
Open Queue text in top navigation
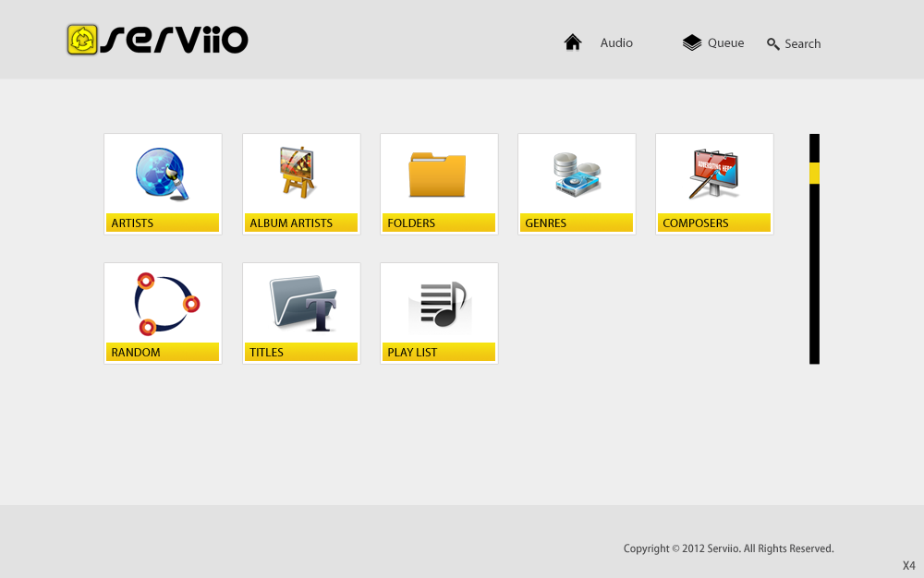(x=725, y=43)
